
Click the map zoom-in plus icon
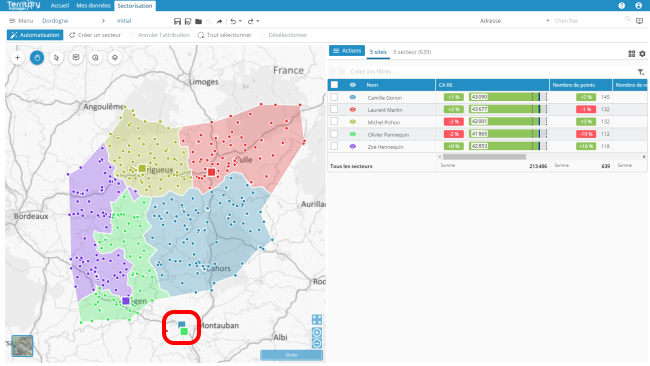(317, 332)
